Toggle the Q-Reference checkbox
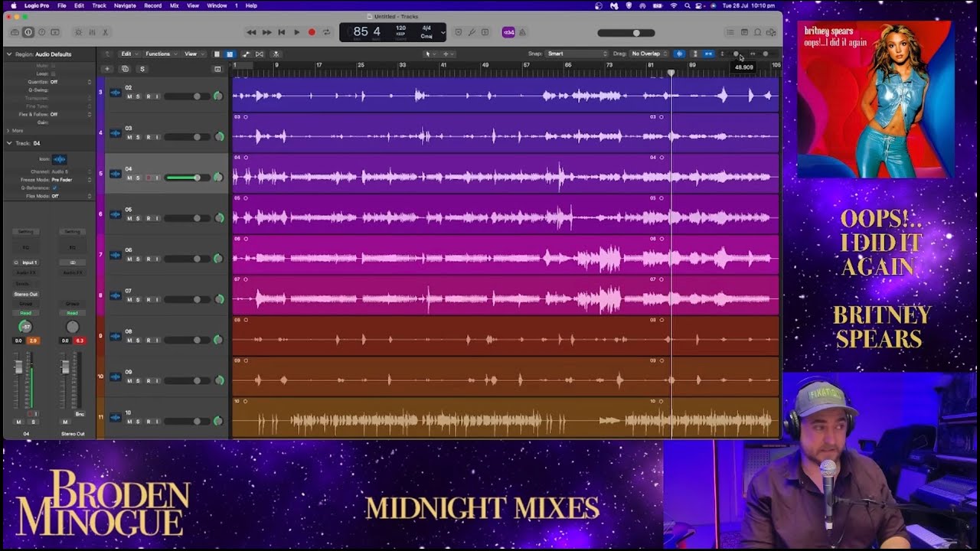This screenshot has height=551, width=980. click(x=54, y=187)
